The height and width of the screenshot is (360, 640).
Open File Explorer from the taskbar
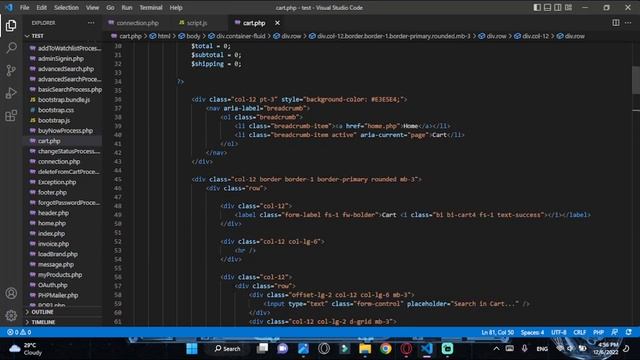pyautogui.click(x=365, y=349)
